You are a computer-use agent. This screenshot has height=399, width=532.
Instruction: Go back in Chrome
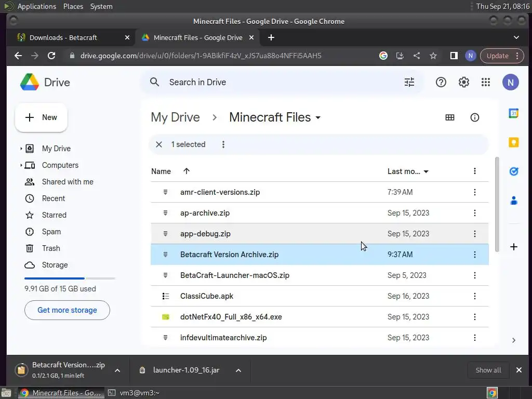18,56
